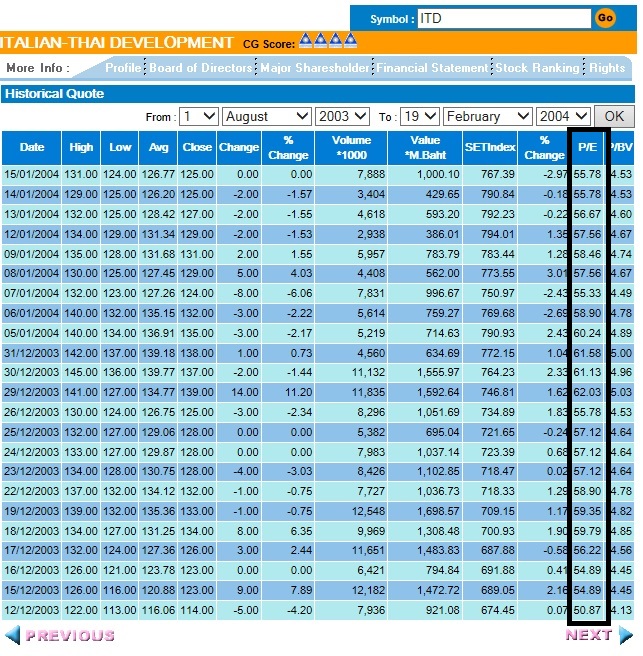
Task: Open the Board of Directors tab
Action: [x=201, y=68]
